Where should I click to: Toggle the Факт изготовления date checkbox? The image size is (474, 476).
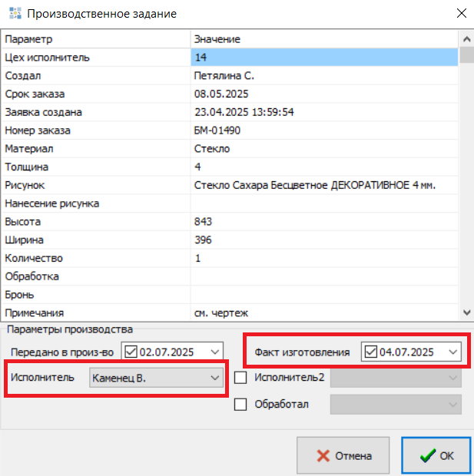point(372,352)
